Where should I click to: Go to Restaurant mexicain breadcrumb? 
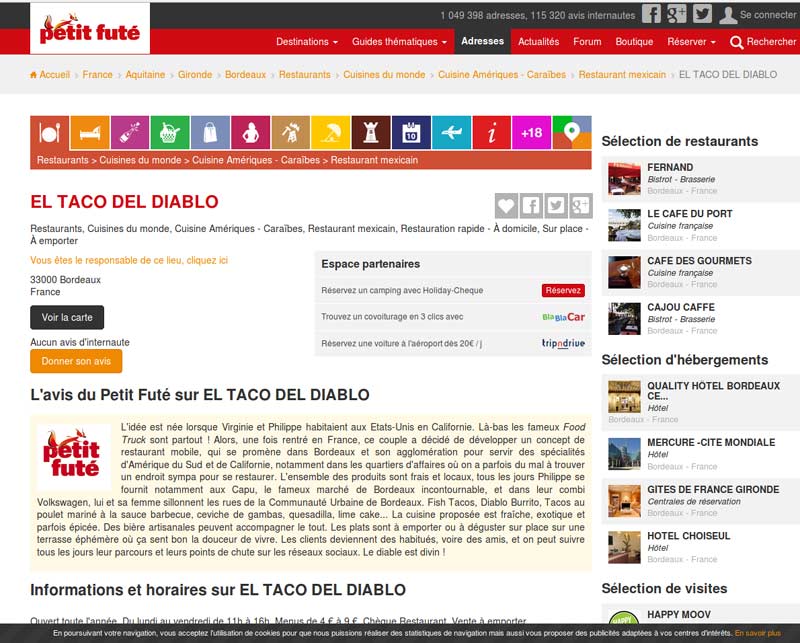[622, 75]
